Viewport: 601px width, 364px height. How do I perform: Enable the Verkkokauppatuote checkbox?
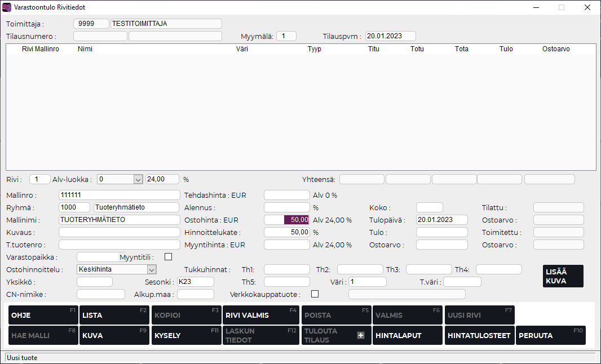pos(315,294)
